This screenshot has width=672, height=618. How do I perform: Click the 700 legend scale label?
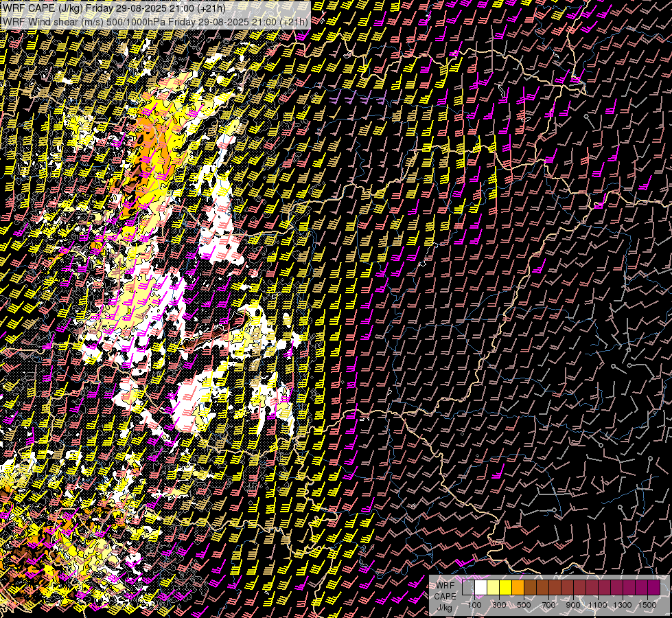(548, 605)
